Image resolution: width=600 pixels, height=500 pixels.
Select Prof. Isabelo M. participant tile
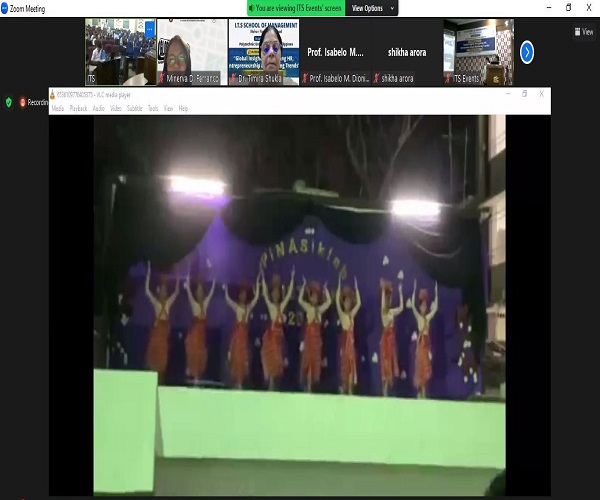click(x=335, y=52)
